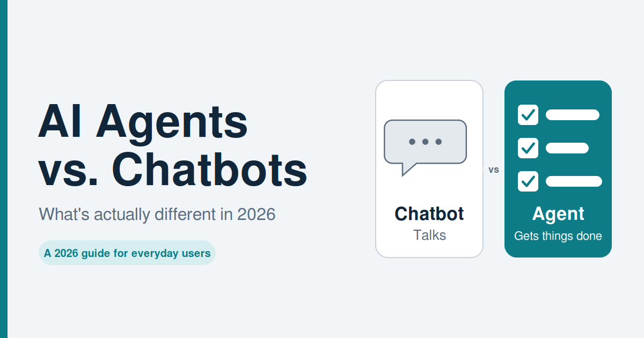Click the short middle white task line
This screenshot has height=338, width=644.
pos(567,148)
